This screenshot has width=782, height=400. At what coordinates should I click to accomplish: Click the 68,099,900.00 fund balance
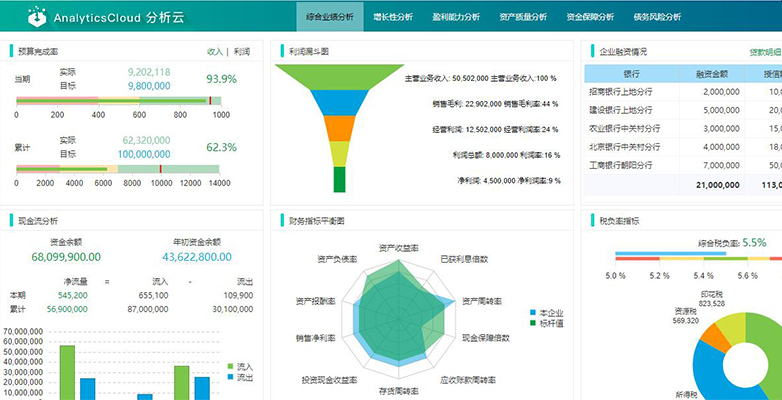click(x=66, y=257)
